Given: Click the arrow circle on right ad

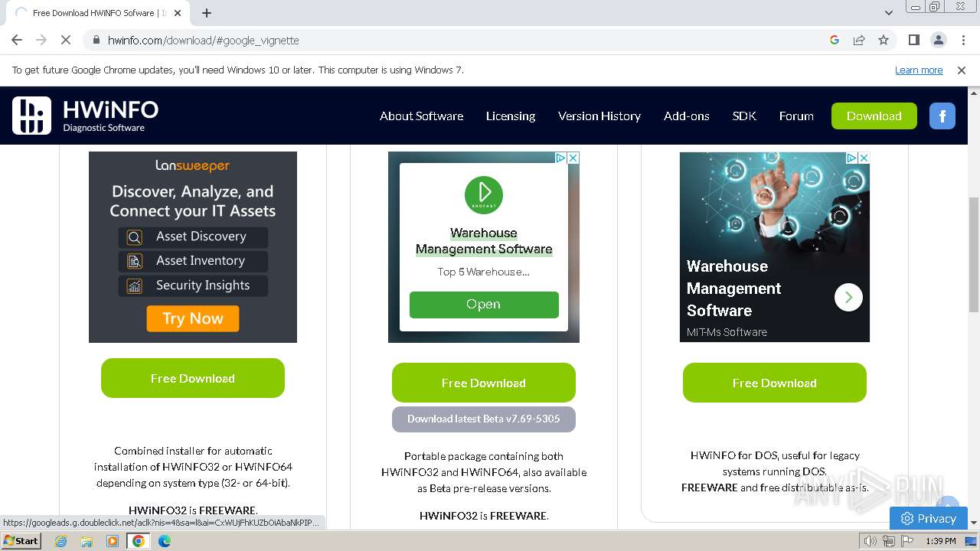Looking at the screenshot, I should [x=848, y=297].
